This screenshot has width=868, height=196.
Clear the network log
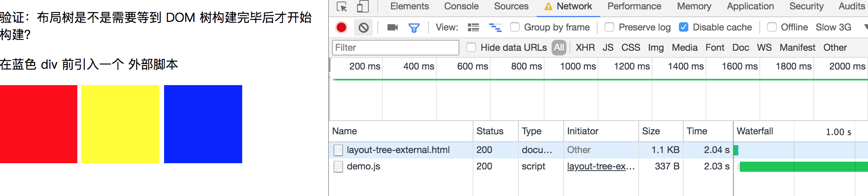(364, 28)
